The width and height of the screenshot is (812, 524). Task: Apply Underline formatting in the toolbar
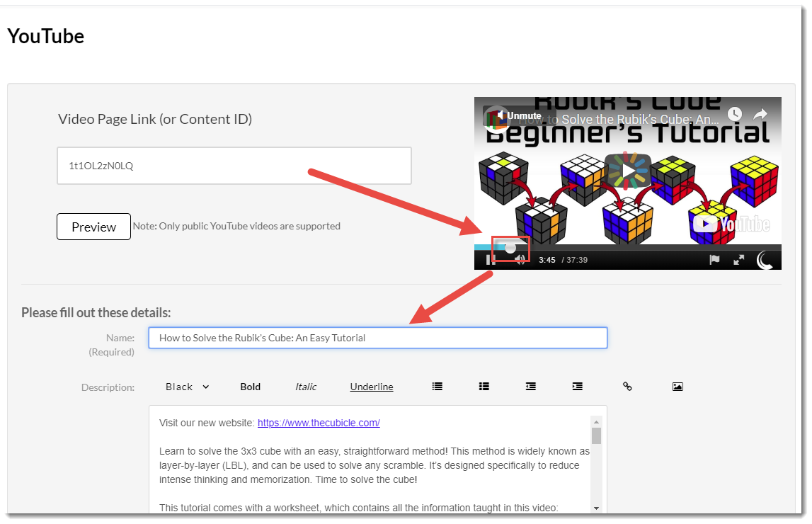click(x=371, y=387)
